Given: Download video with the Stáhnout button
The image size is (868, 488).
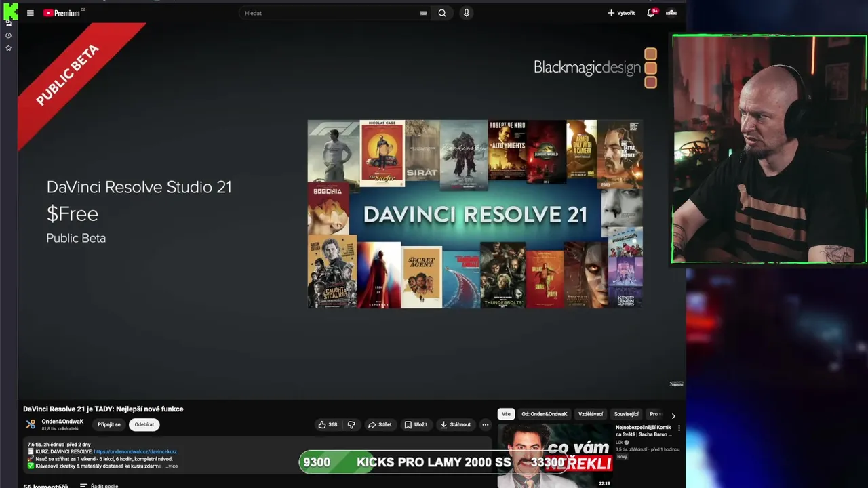Looking at the screenshot, I should pos(455,424).
